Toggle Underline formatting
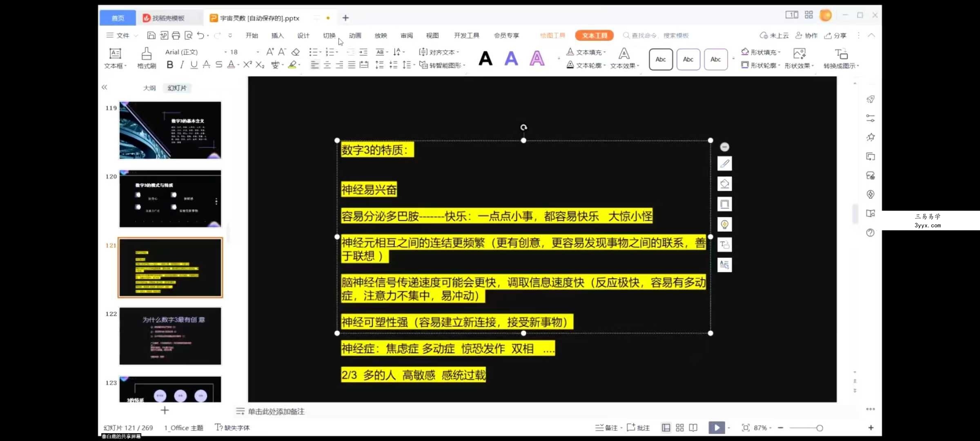The height and width of the screenshot is (441, 980). 194,65
